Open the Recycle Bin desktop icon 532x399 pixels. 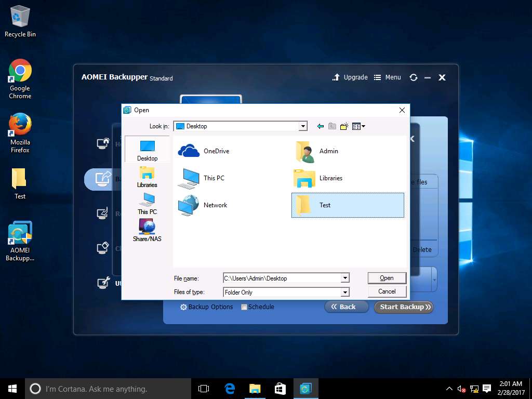[20, 21]
